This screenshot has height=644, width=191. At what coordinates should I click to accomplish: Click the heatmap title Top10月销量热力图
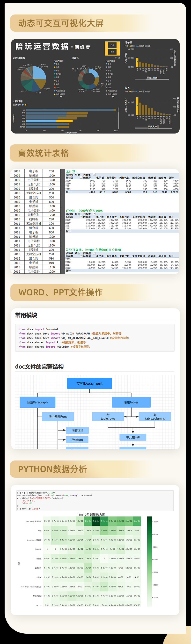click(x=92, y=515)
